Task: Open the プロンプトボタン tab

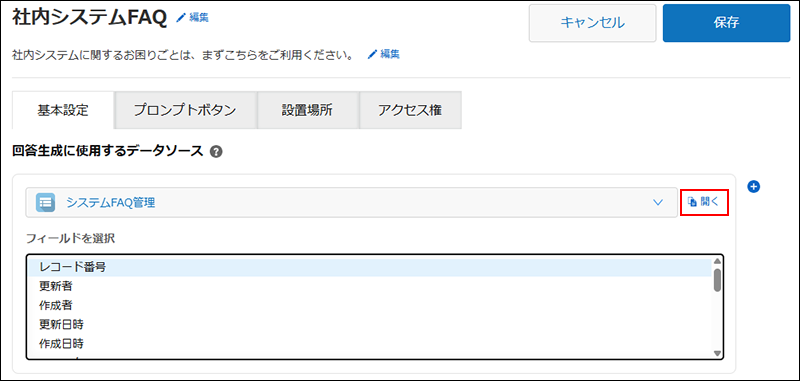Action: coord(186,110)
